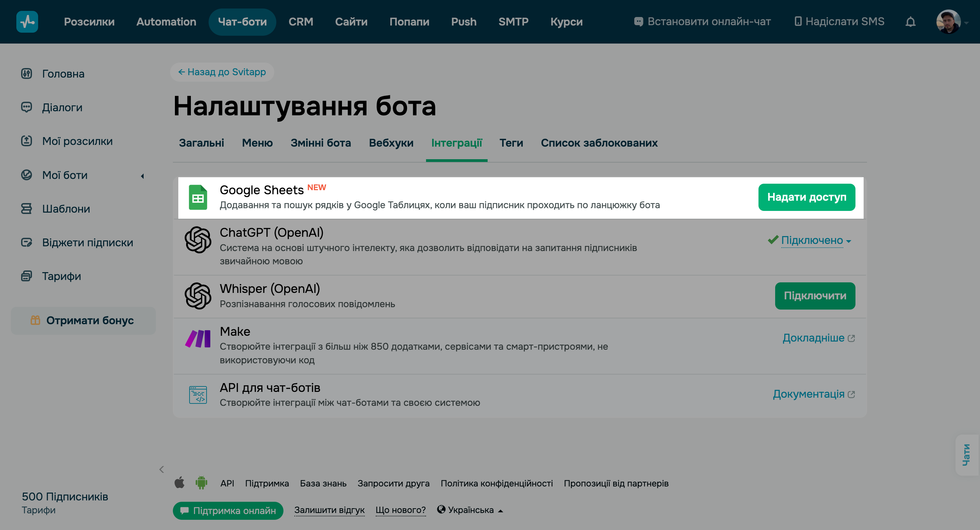Click the Google Sheets integration icon
Screen dimensions: 980x530
tap(198, 197)
